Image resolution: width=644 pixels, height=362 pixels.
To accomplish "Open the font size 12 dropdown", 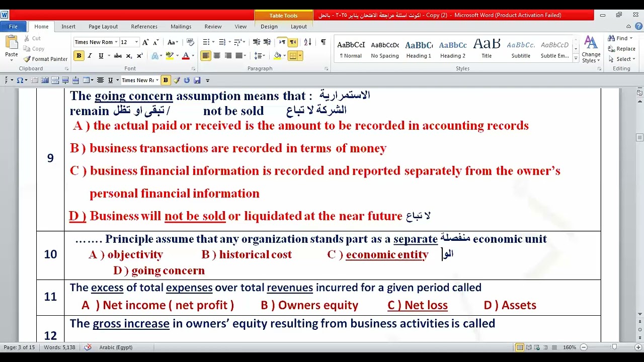I will click(x=136, y=42).
